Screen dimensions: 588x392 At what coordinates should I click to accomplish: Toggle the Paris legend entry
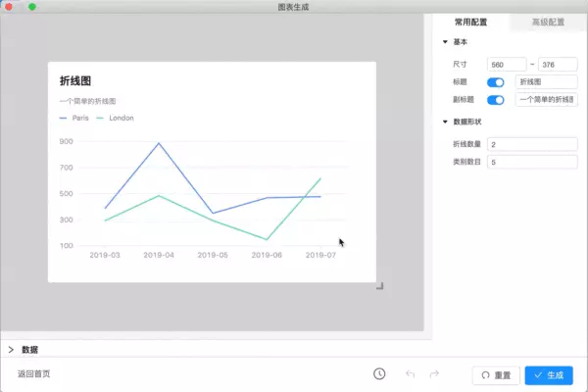[x=73, y=118]
